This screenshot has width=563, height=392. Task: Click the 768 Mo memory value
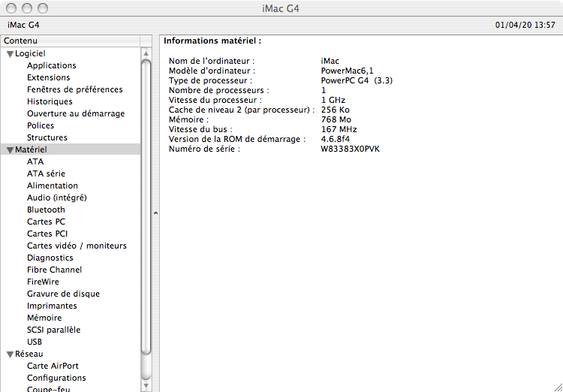pyautogui.click(x=336, y=119)
